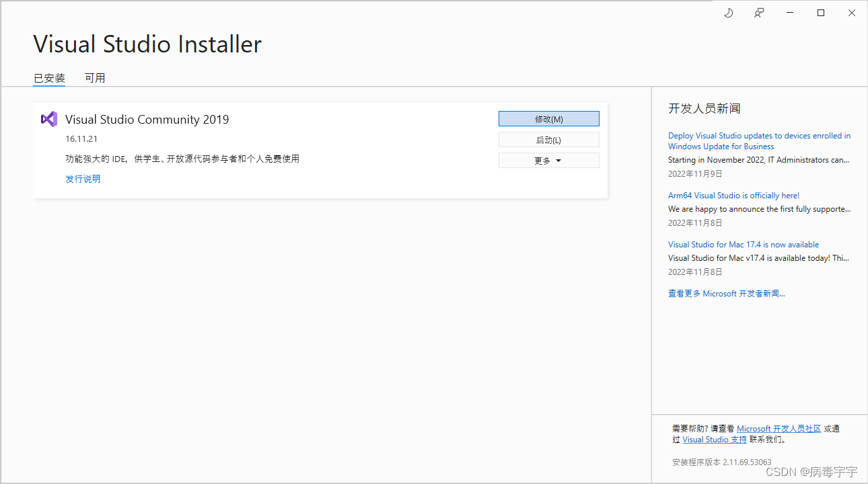Click the Visual Studio Installer heading

(x=147, y=44)
